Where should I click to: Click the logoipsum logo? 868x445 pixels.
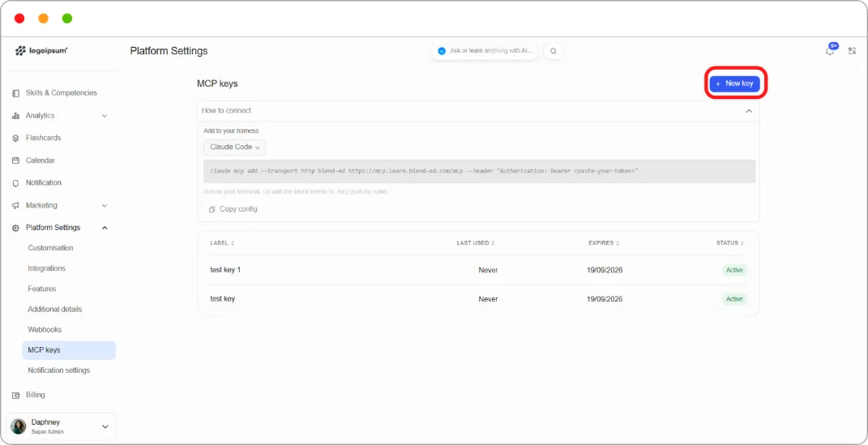[41, 50]
